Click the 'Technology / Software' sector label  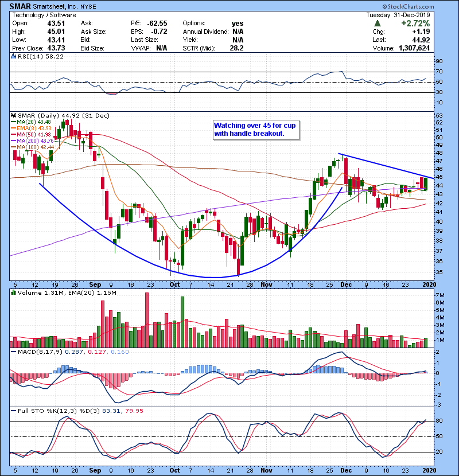click(44, 15)
